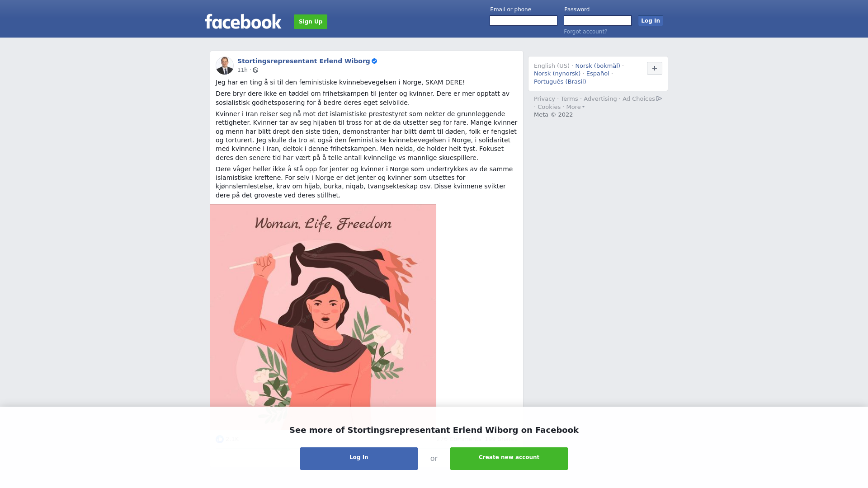Click the Facebook logo in the header
This screenshot has width=868, height=488.
(x=243, y=22)
